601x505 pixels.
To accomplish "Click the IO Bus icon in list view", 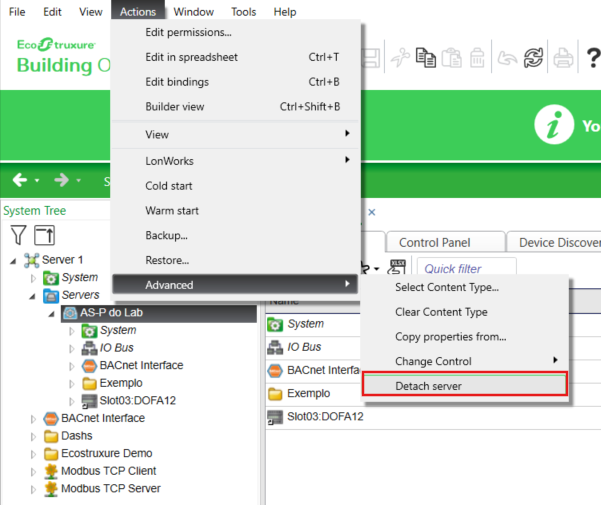I will [275, 347].
